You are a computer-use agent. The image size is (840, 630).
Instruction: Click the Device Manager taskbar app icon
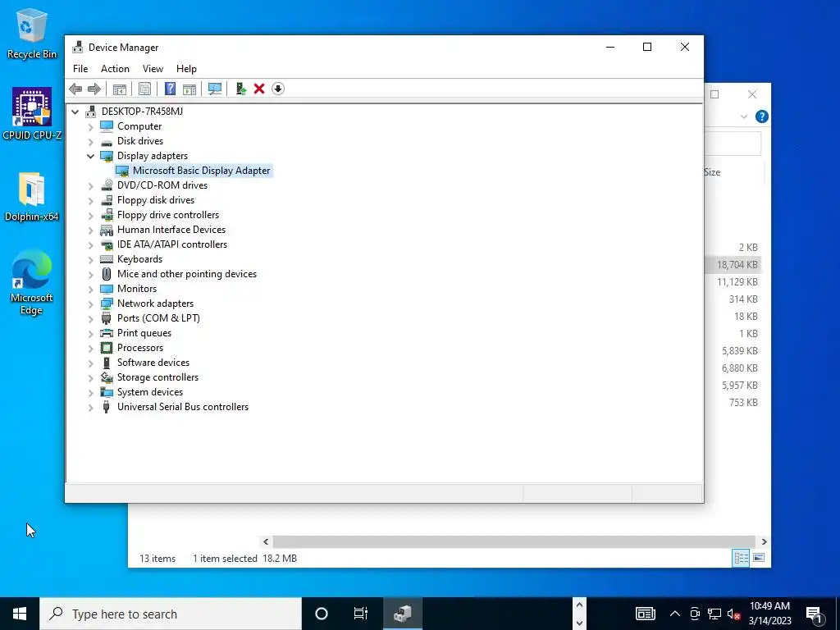coord(403,614)
